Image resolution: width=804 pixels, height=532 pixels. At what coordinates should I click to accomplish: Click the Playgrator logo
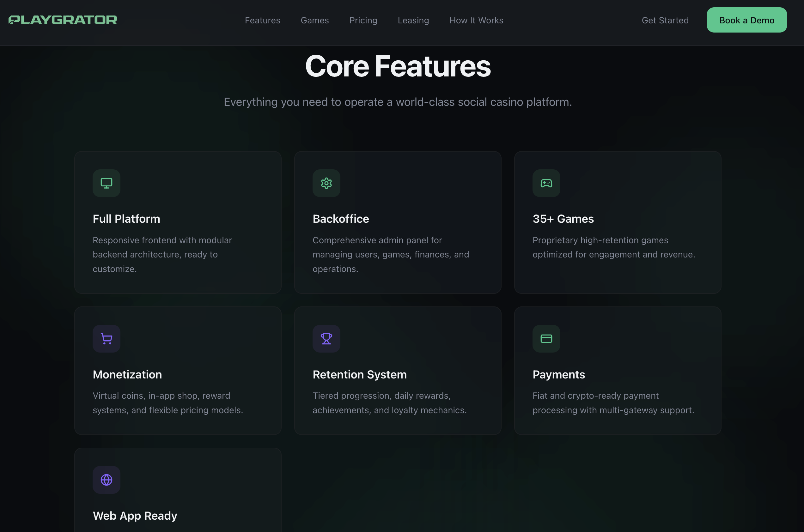pos(63,20)
